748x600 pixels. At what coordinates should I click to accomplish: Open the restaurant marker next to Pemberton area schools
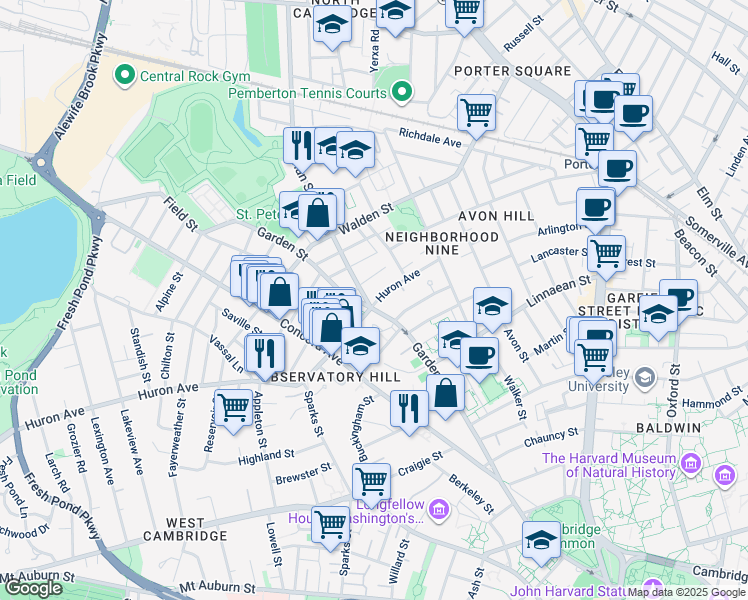tap(301, 147)
